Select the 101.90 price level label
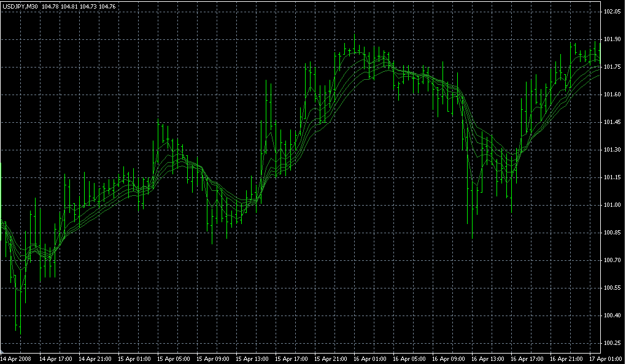 (612, 39)
